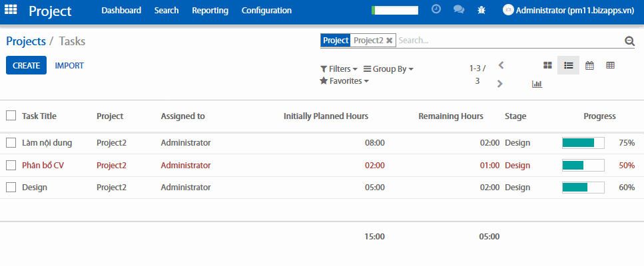Open the Reporting menu
Image resolution: width=644 pixels, height=266 pixels.
pos(210,11)
